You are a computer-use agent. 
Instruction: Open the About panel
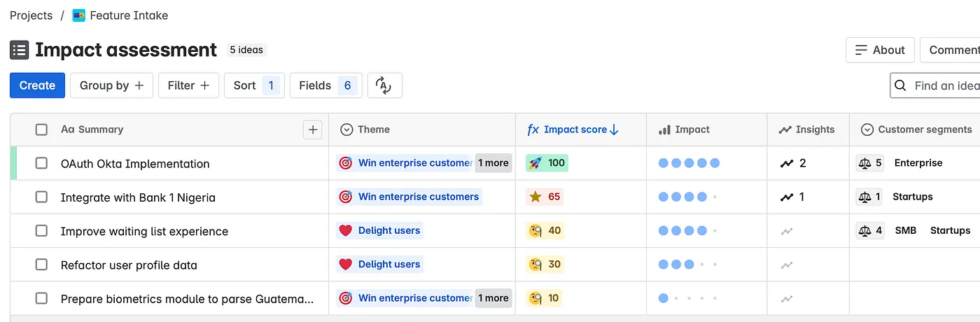point(880,50)
